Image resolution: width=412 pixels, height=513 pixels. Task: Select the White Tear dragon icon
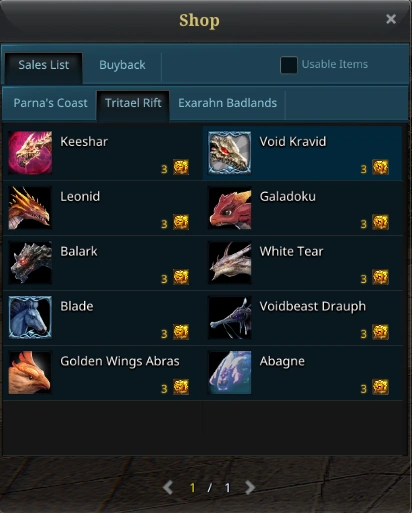230,263
